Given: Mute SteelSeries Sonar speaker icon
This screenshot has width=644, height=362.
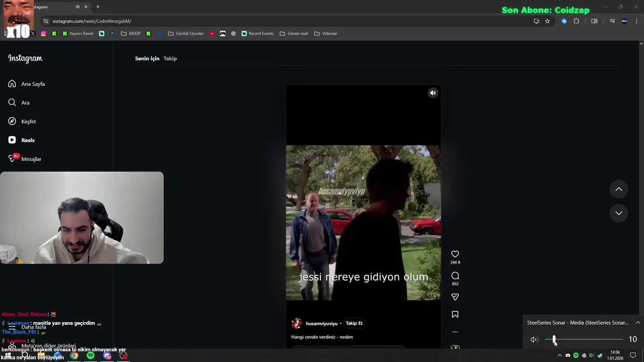Looking at the screenshot, I should [x=534, y=339].
